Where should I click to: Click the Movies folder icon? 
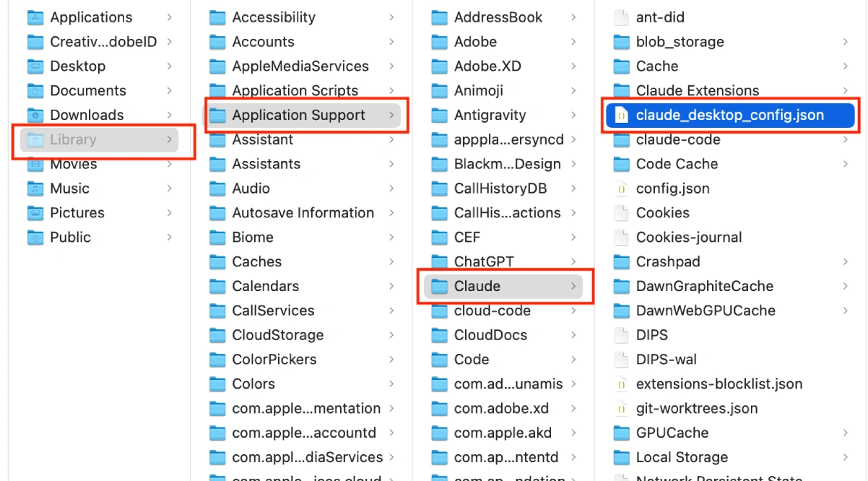[35, 164]
